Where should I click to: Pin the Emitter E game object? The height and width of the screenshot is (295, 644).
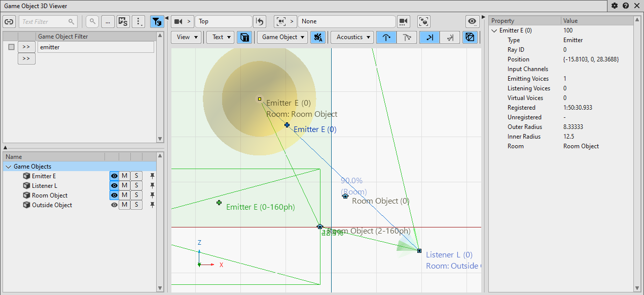152,176
